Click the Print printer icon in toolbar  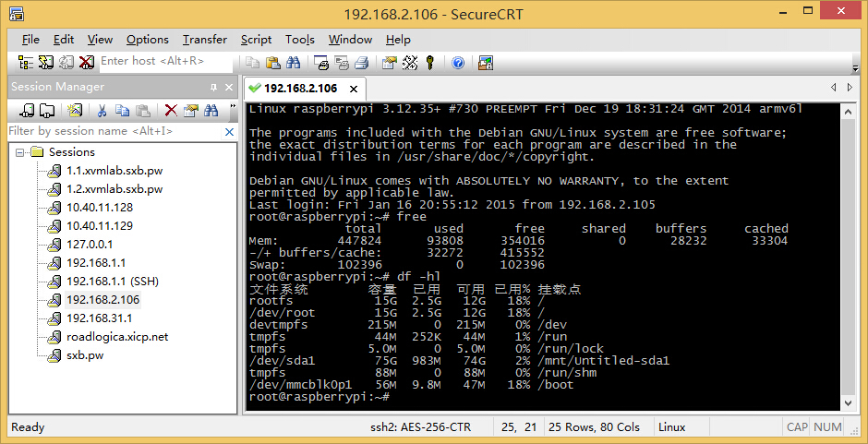[363, 63]
